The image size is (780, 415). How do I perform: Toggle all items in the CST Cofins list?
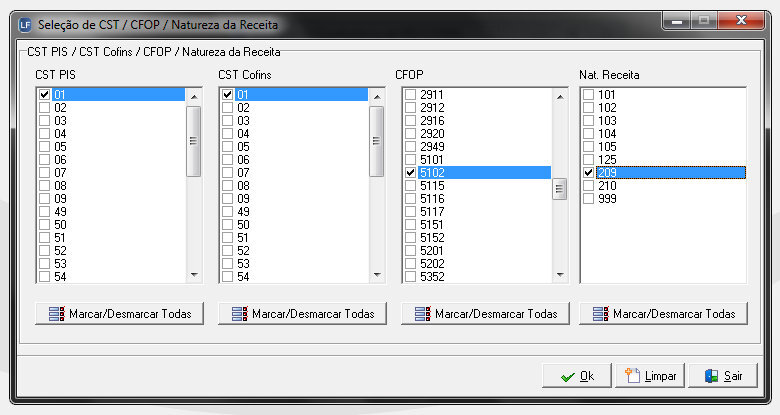pyautogui.click(x=302, y=313)
